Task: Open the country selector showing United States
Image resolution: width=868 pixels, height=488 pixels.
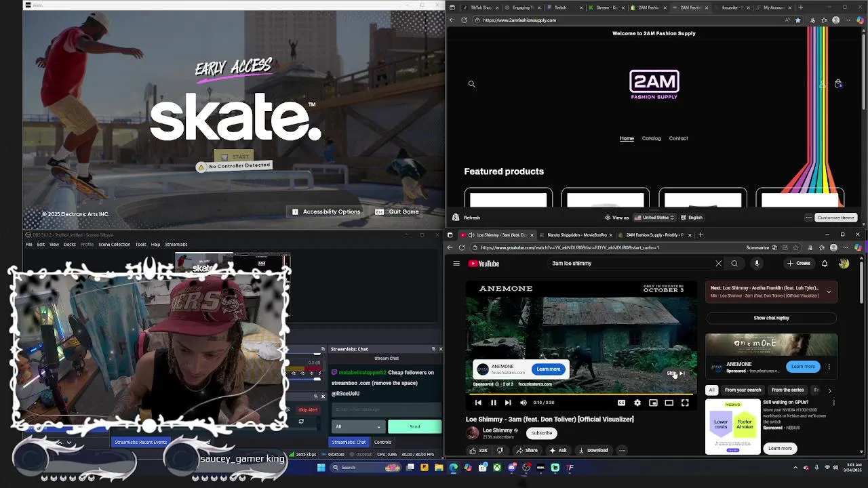Action: 654,218
